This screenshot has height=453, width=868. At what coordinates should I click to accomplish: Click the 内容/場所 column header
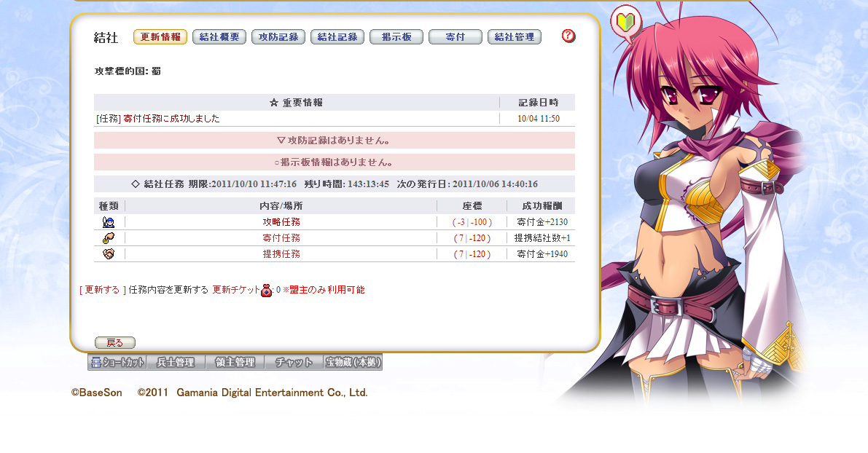(x=281, y=206)
